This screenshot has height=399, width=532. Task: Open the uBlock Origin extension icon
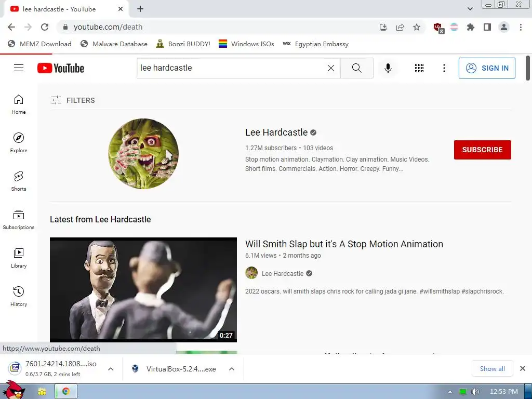[x=438, y=28]
